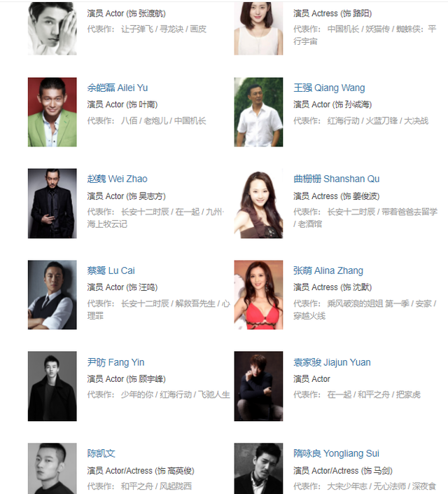Screen dimensions: 448x494
Task: Click Alina Zhang's photo in red dress
Action: coord(258,295)
